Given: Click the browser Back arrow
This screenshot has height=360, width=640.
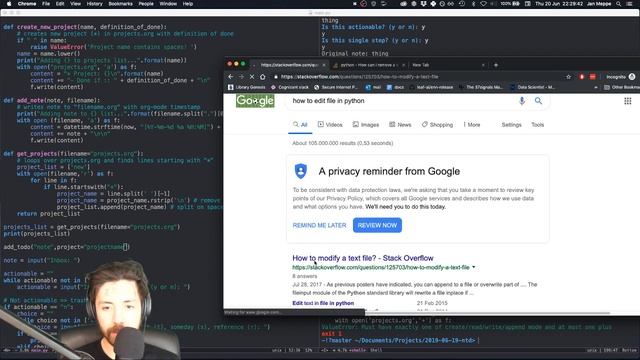Looking at the screenshot, I should click(231, 77).
